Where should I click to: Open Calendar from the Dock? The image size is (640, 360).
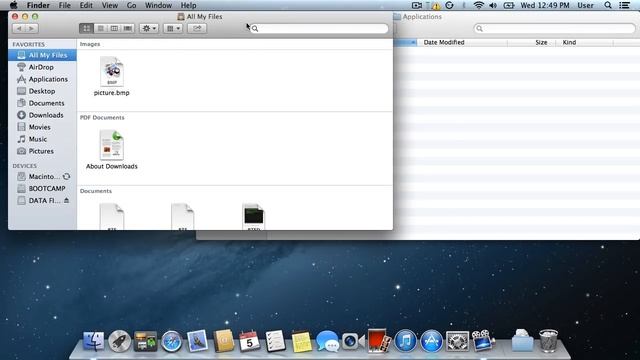pos(249,341)
